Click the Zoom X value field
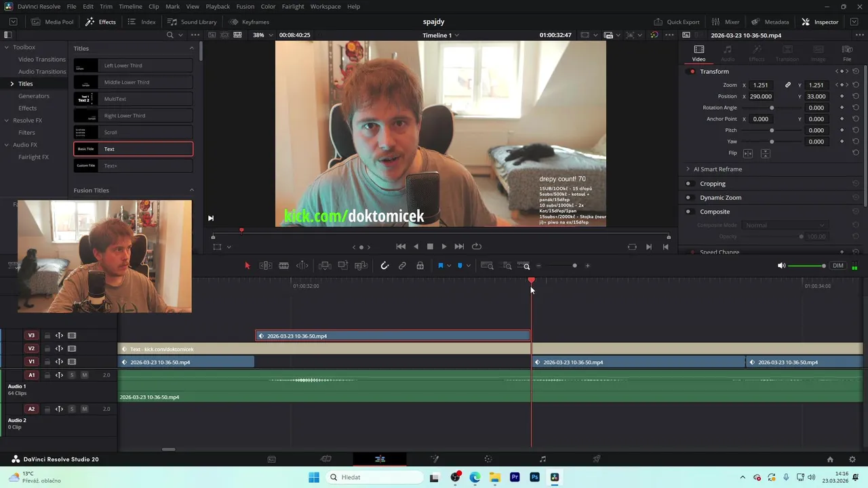The width and height of the screenshot is (868, 488). 761,85
